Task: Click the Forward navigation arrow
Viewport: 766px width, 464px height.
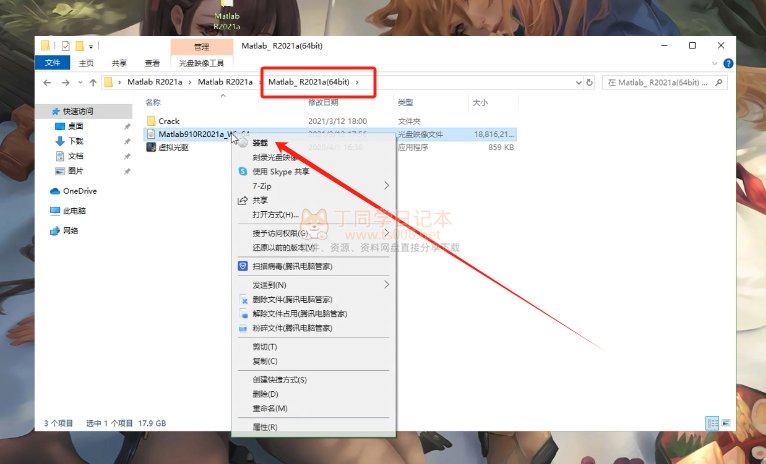Action: pyautogui.click(x=65, y=83)
